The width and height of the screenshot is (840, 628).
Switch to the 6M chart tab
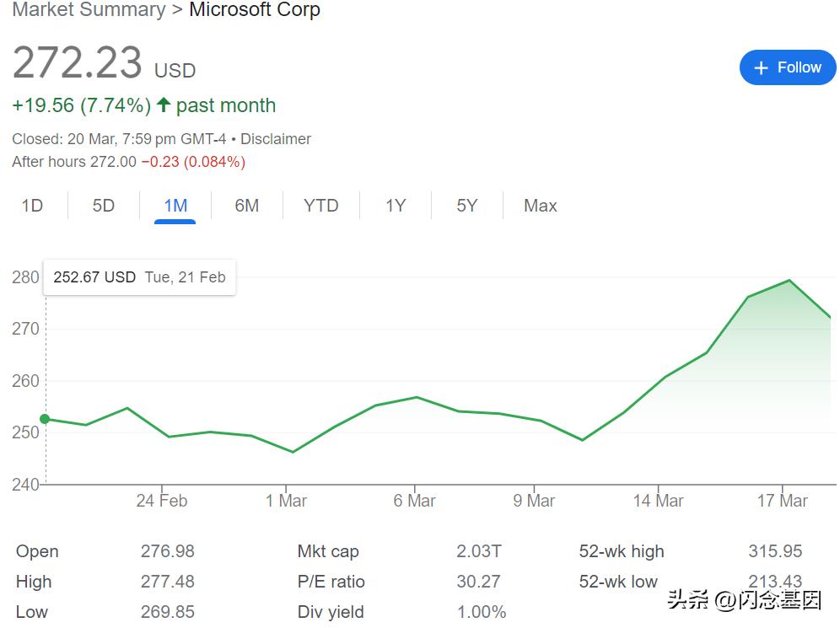pyautogui.click(x=246, y=206)
